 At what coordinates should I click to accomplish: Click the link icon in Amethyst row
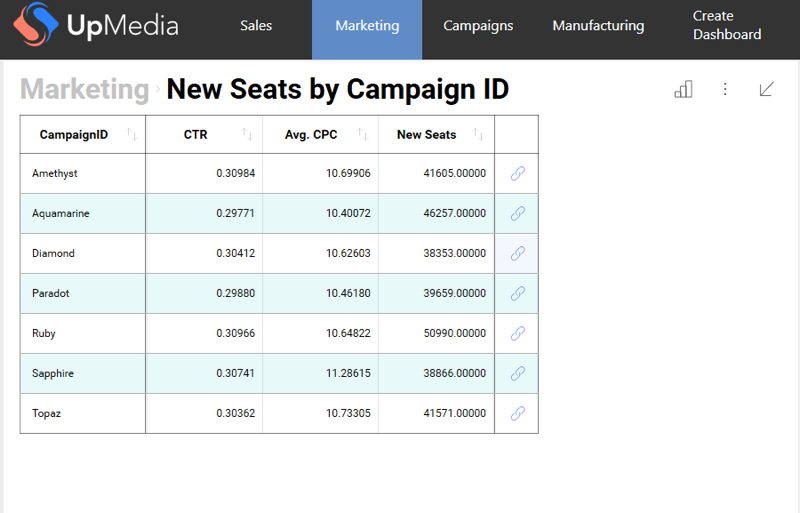[x=518, y=173]
